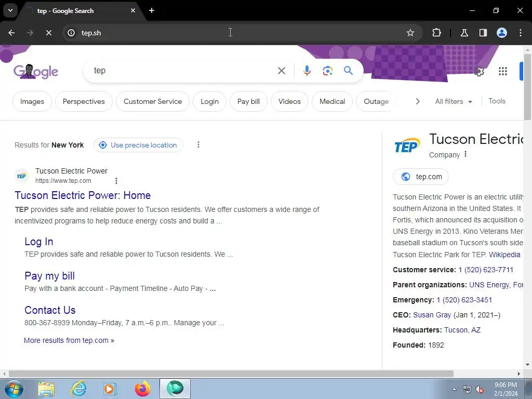Open Wikipedia link in company description
Viewport: 532px width, 399px height.
504,255
